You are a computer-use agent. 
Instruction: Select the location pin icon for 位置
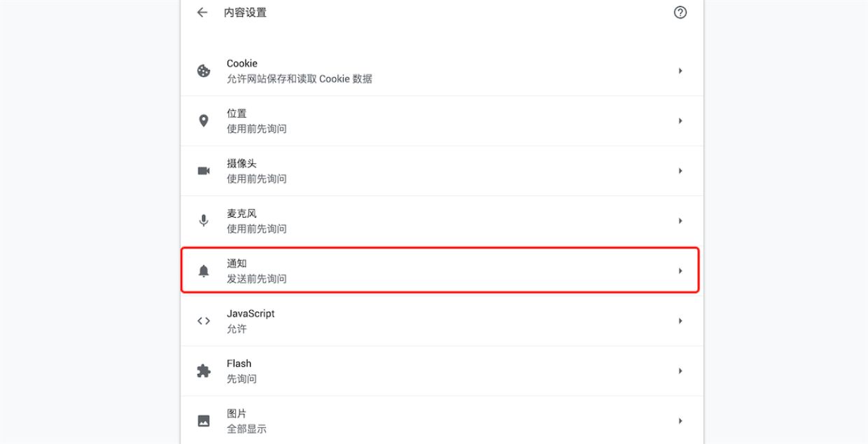click(x=204, y=120)
